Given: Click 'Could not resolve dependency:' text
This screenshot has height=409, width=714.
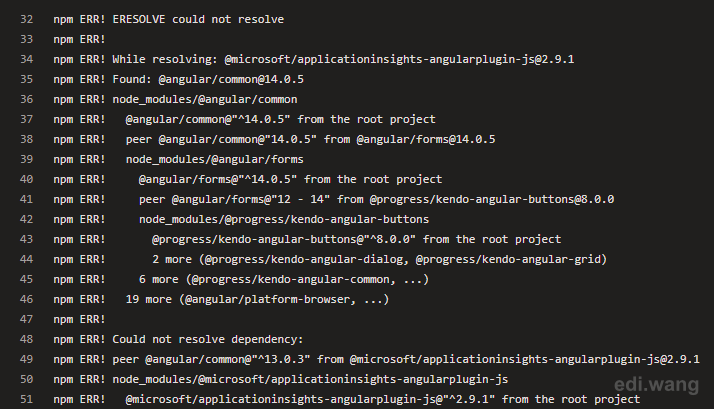Looking at the screenshot, I should click(x=208, y=339).
